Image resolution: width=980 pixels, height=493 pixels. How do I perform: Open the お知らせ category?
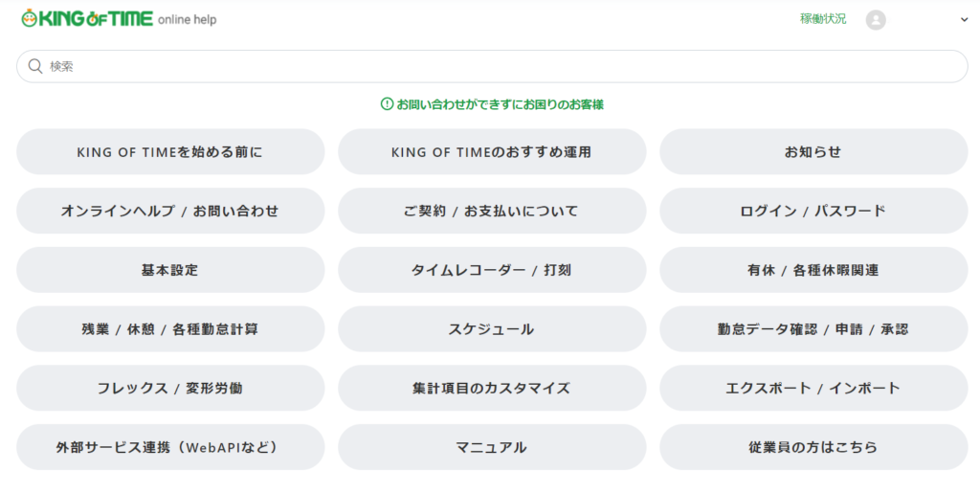[813, 151]
